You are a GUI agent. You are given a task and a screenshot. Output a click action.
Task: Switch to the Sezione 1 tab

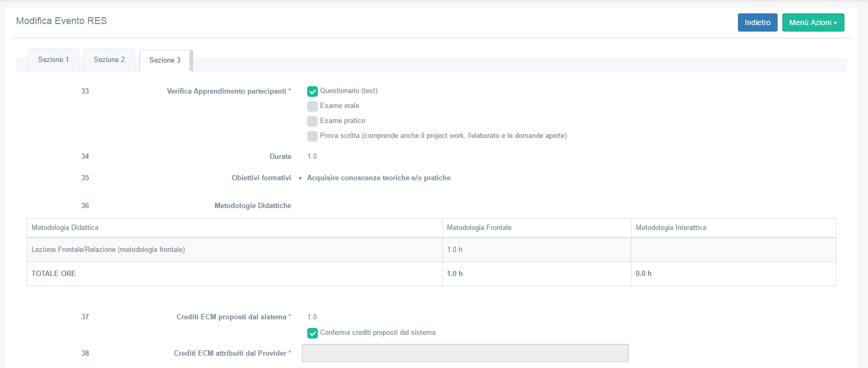coord(54,60)
